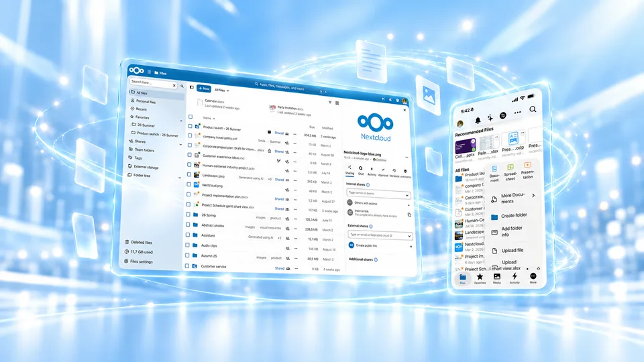Collapse the Favorites section chevron
This screenshot has width=644, height=362.
(x=181, y=121)
